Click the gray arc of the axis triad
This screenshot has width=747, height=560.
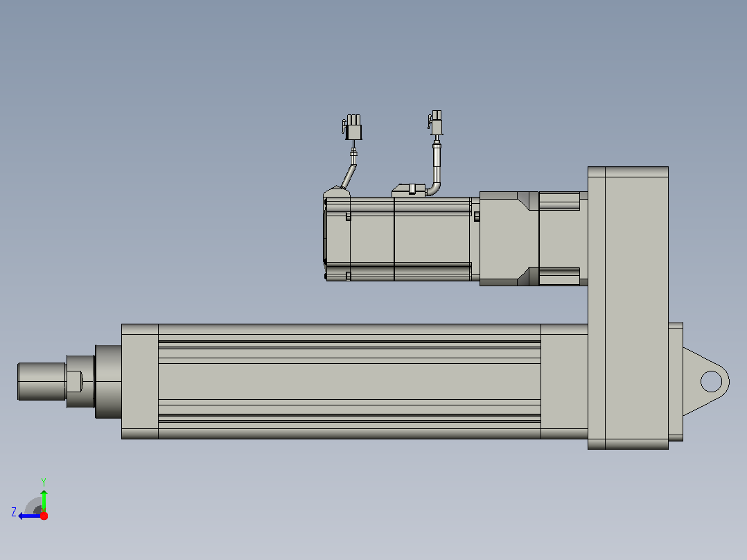(33, 505)
